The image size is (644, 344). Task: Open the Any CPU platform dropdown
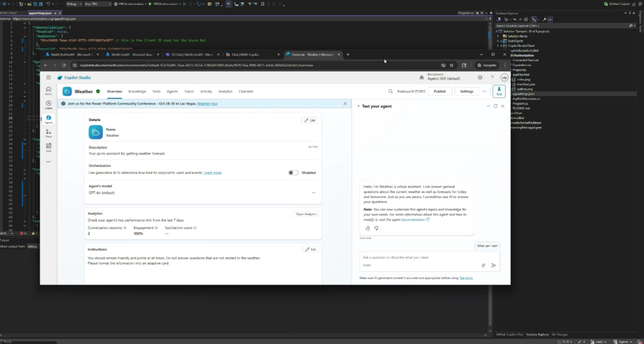click(x=97, y=4)
